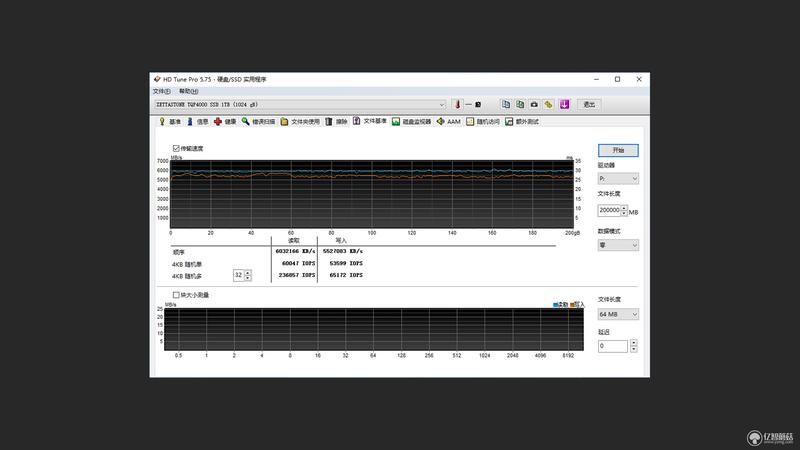Click the 退出 exit button

pos(589,105)
